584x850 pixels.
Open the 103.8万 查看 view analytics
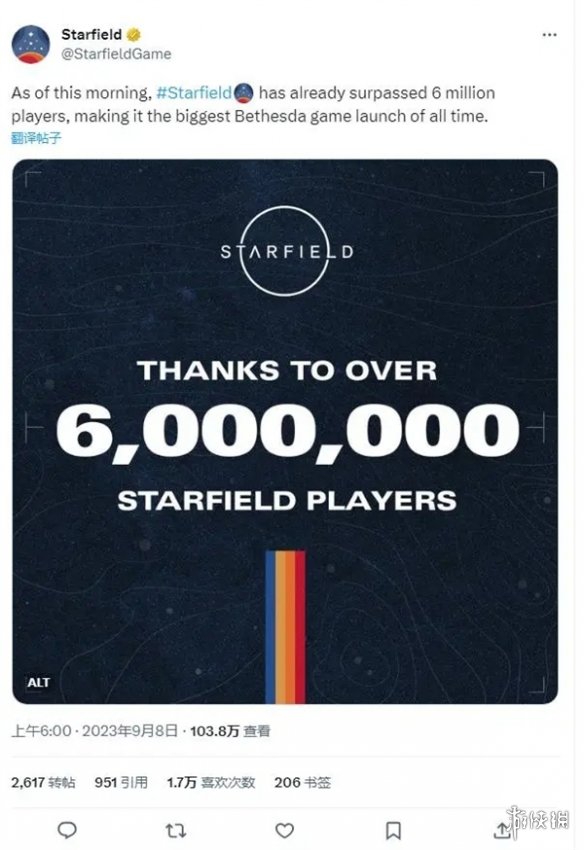click(230, 731)
